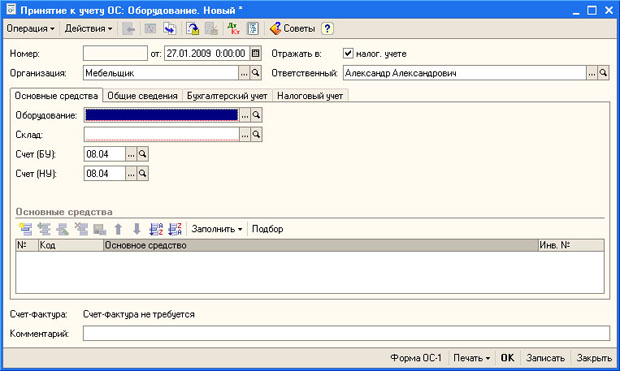
Task: Click the disabled back-arrow toolbar icon
Action: click(129, 28)
